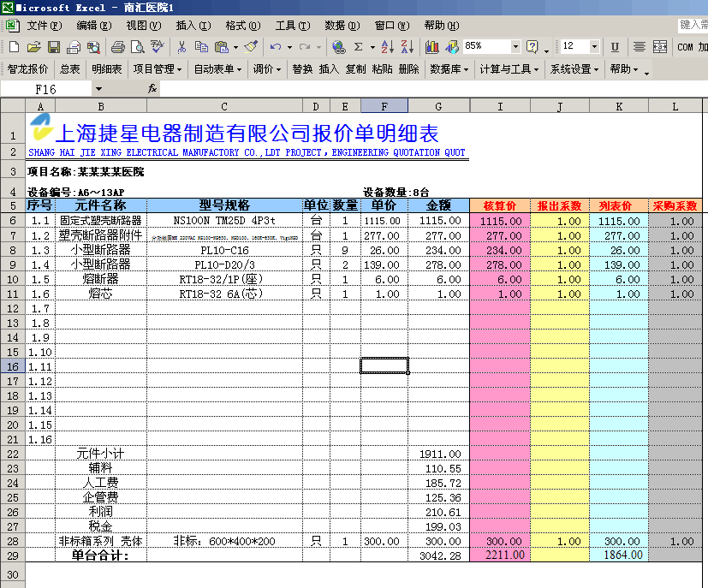Click the 替换 button
This screenshot has width=708, height=588.
[x=302, y=69]
